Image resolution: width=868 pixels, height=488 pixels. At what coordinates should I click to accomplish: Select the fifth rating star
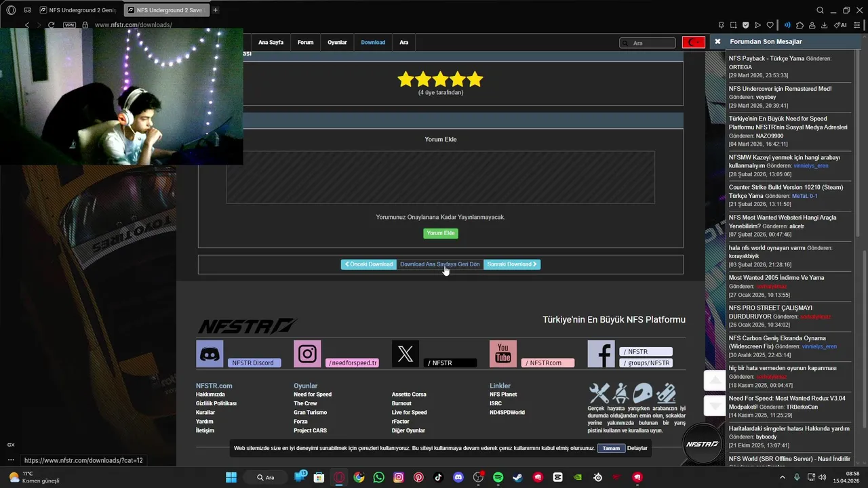[x=475, y=79]
